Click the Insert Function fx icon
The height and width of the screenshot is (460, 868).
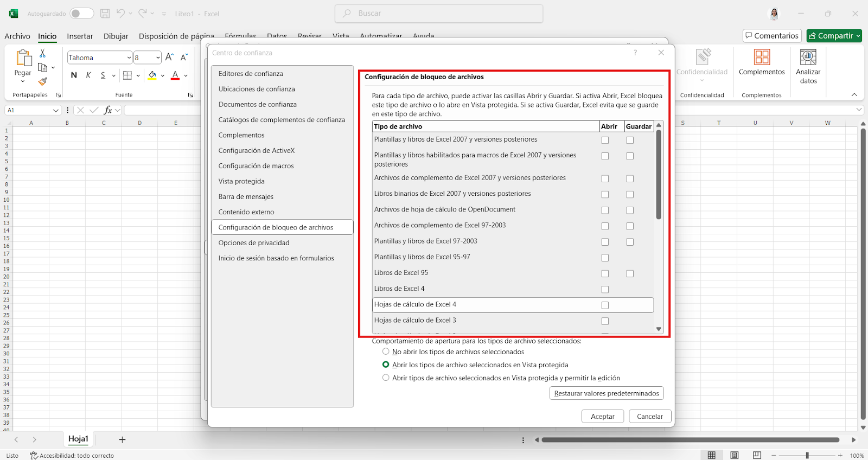click(108, 110)
